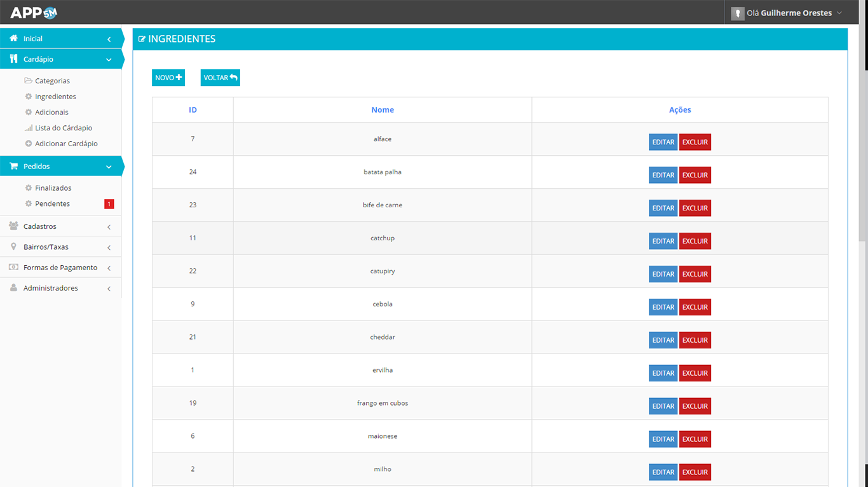Expand the Administradores menu chevron
The height and width of the screenshot is (487, 868).
pyautogui.click(x=109, y=289)
